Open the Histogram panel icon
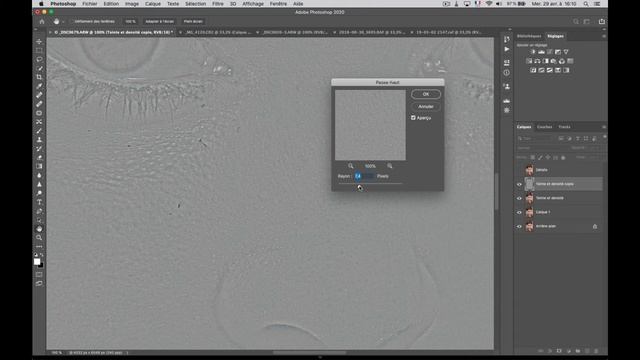This screenshot has width=640, height=360. tap(507, 100)
